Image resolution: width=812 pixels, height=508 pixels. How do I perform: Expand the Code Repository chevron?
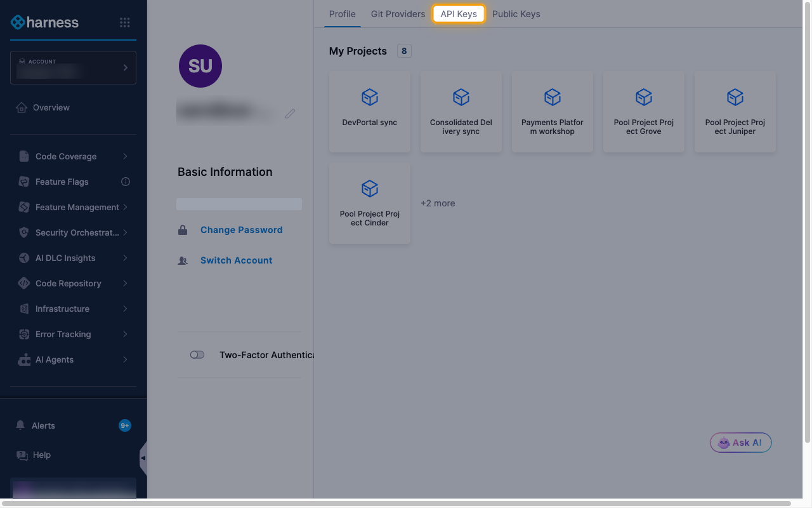point(125,283)
